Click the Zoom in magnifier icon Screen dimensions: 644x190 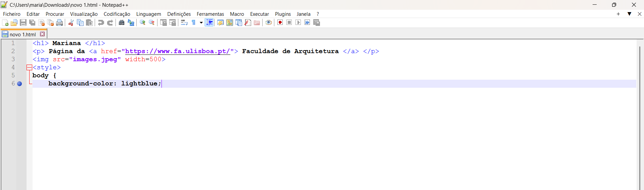tap(143, 23)
